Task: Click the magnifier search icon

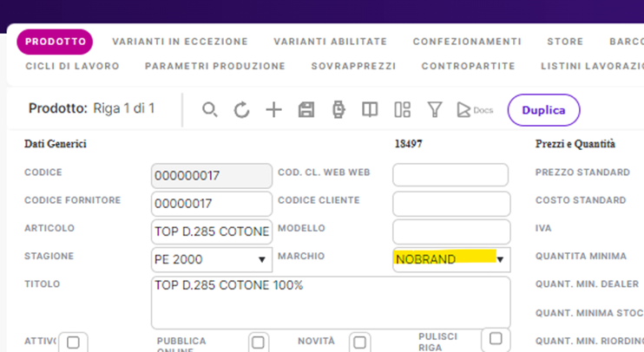Action: coord(210,110)
